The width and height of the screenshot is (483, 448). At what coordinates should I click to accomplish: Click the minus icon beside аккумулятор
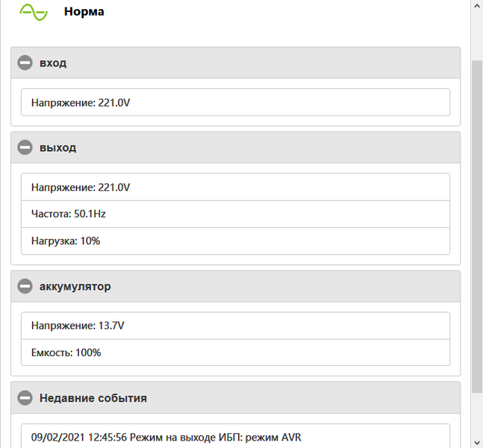[25, 286]
